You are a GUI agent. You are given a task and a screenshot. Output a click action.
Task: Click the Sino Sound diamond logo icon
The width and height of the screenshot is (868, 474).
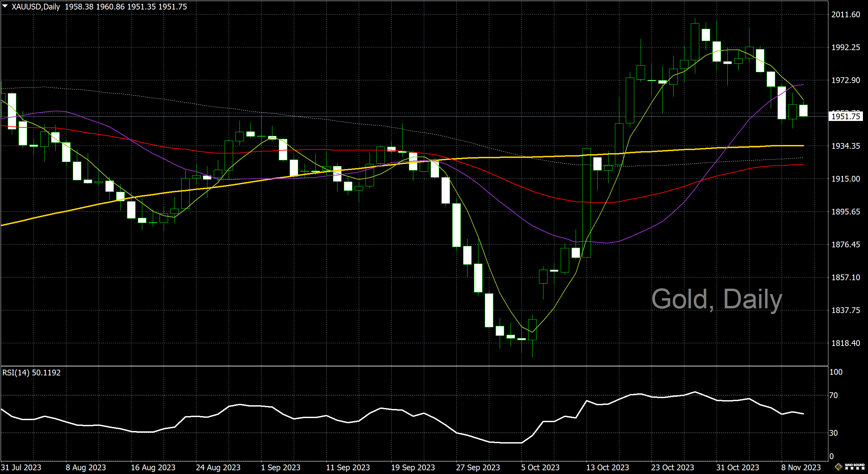click(x=839, y=467)
